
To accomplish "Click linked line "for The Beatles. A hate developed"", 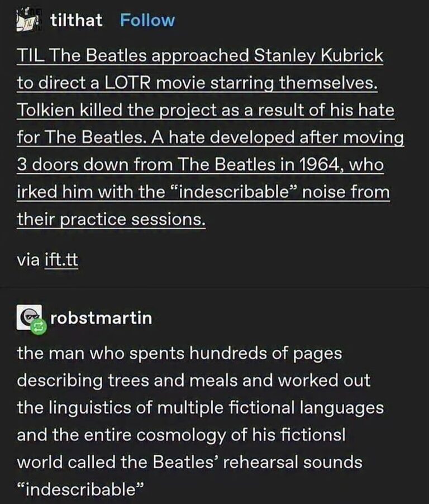I will 210,137.
